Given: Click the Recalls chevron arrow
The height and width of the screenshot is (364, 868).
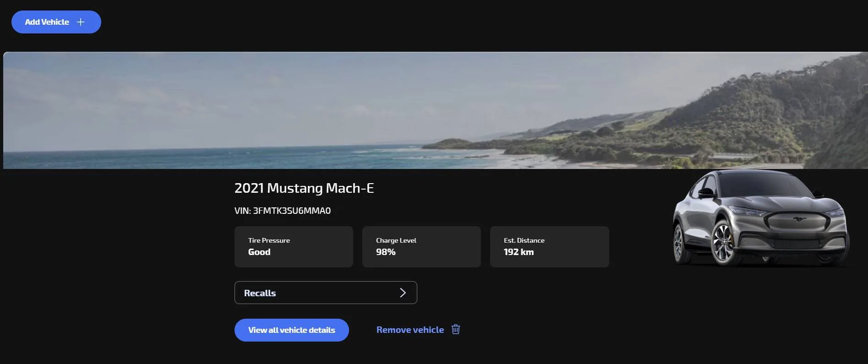Looking at the screenshot, I should pyautogui.click(x=403, y=293).
